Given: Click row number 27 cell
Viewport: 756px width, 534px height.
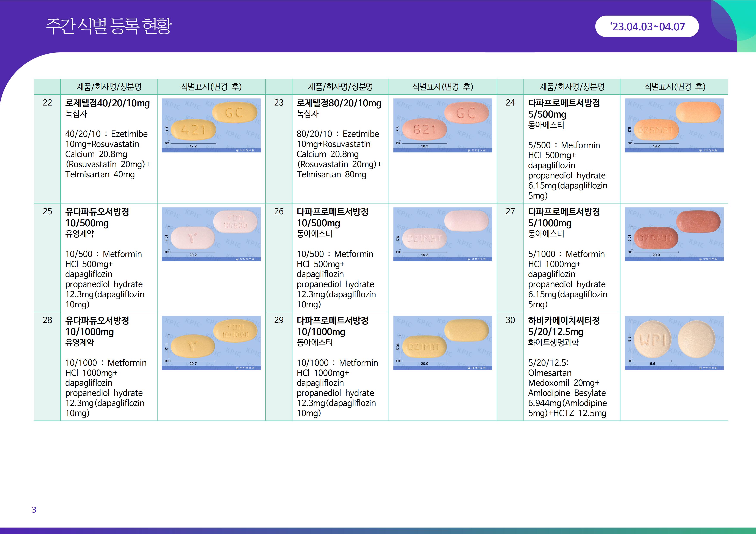Looking at the screenshot, I should tap(510, 211).
